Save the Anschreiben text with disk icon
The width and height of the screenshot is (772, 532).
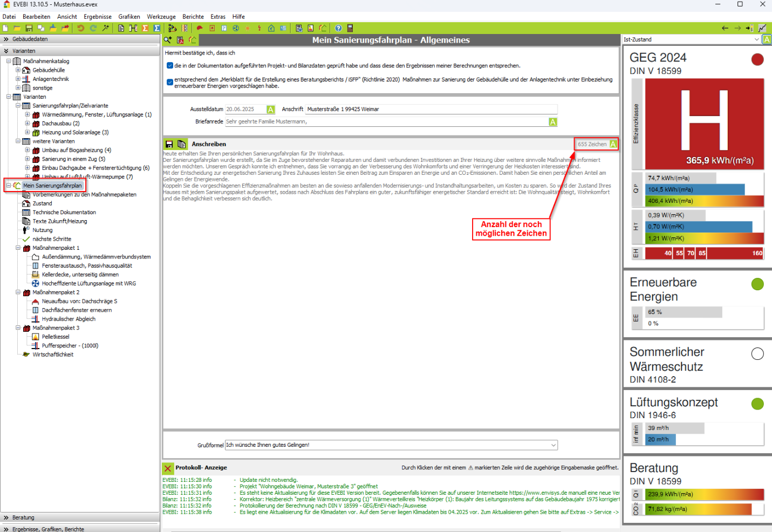169,144
